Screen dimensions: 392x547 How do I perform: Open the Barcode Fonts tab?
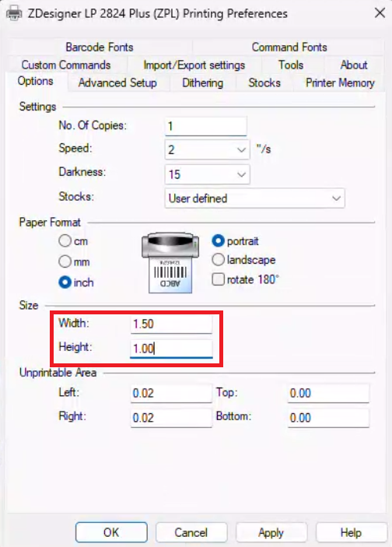(x=100, y=47)
